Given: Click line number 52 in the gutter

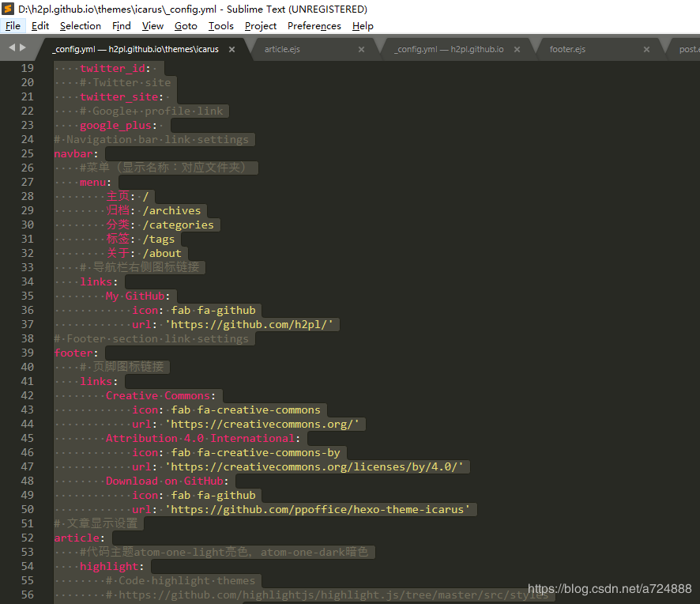Looking at the screenshot, I should point(28,538).
